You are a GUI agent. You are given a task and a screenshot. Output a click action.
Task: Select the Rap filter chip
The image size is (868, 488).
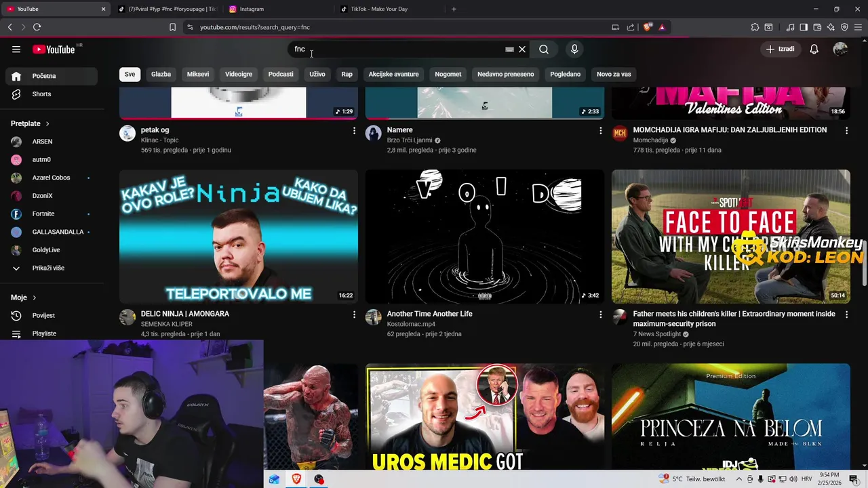347,74
